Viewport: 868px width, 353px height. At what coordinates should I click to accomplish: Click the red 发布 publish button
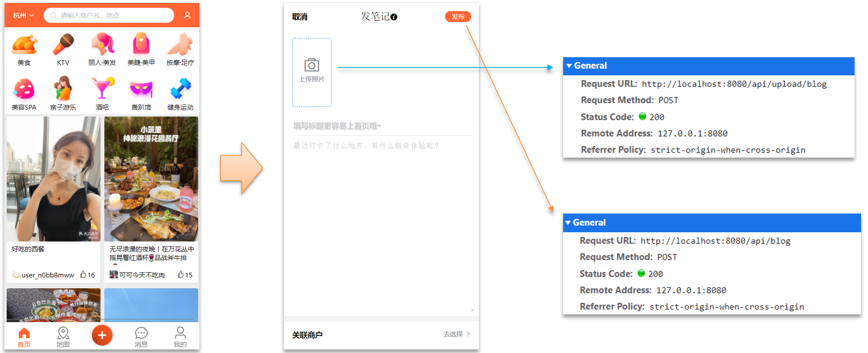(x=458, y=17)
